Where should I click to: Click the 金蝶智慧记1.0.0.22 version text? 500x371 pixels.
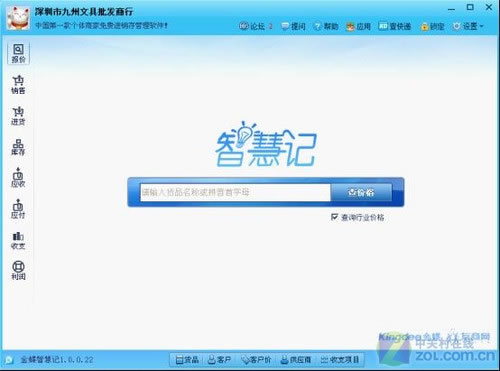(x=57, y=360)
